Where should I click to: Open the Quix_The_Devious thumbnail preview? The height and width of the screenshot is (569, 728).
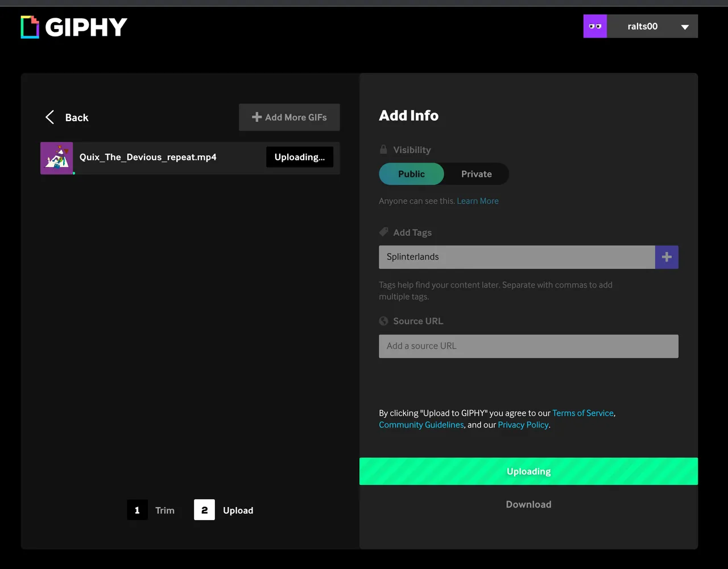tap(56, 157)
